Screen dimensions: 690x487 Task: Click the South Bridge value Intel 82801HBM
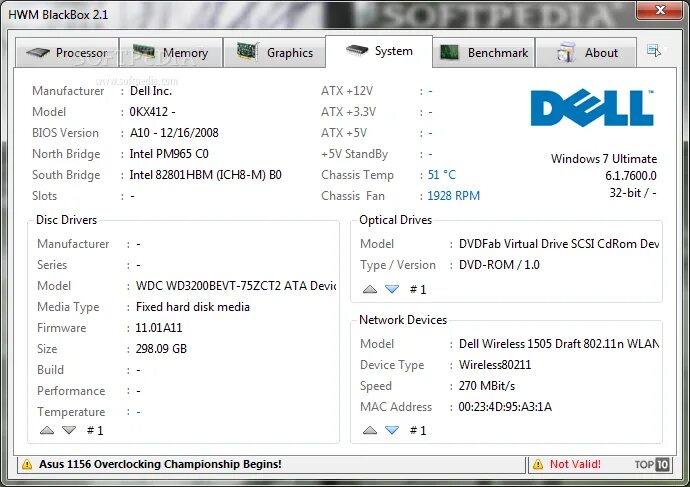pyautogui.click(x=206, y=175)
